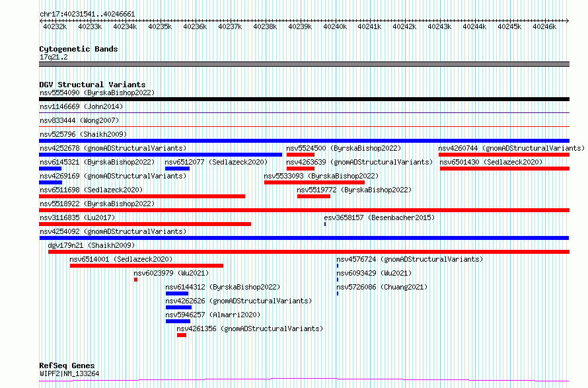
Task: Select the nsv833444 (Wong2007) variant label
Action: pos(79,120)
